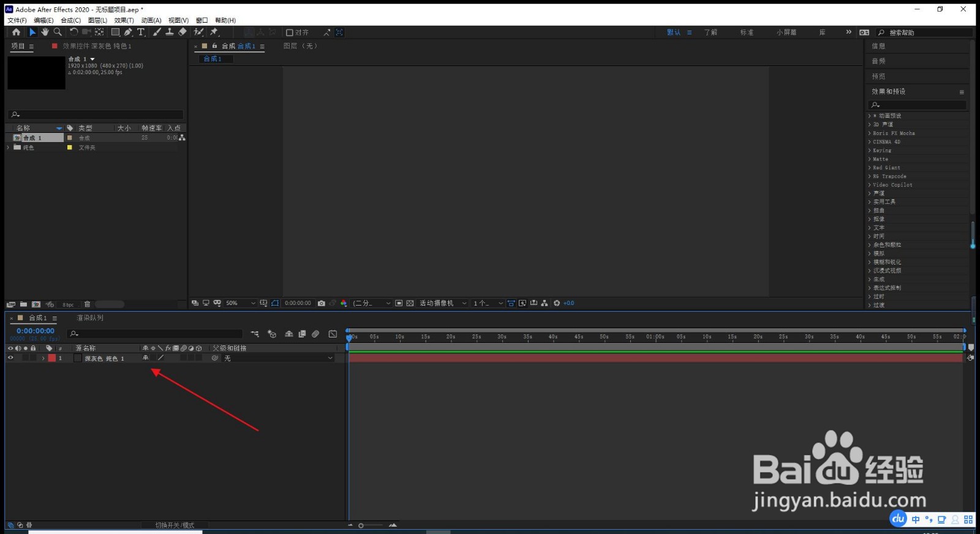
Task: Select the Pen tool
Action: [128, 32]
